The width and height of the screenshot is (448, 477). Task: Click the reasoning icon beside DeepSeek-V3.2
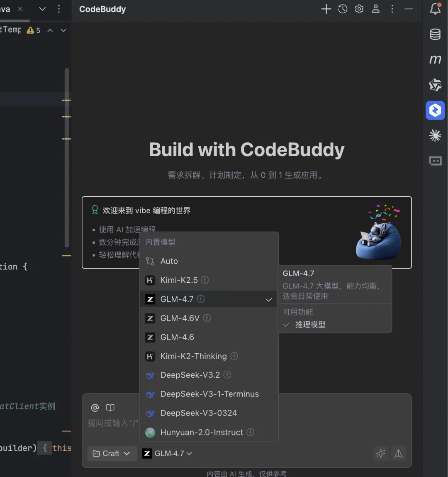(x=227, y=375)
